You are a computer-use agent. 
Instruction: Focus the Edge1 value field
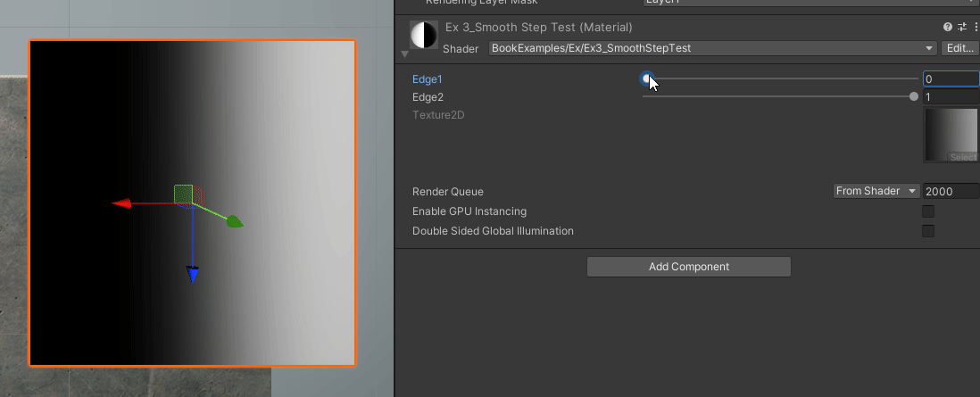[x=951, y=79]
